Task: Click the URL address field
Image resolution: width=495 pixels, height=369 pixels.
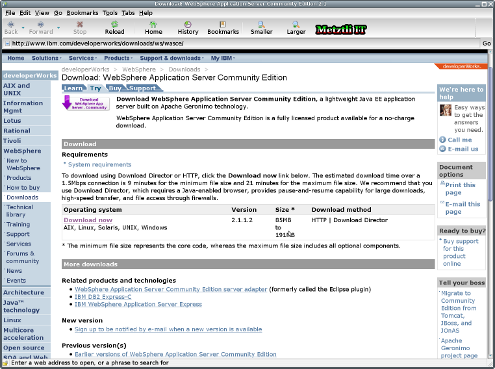Action: click(242, 43)
